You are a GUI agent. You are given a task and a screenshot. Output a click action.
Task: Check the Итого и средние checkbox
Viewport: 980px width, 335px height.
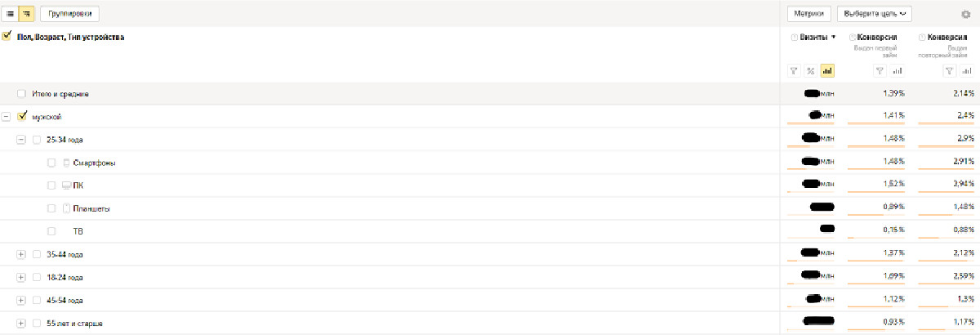point(22,94)
